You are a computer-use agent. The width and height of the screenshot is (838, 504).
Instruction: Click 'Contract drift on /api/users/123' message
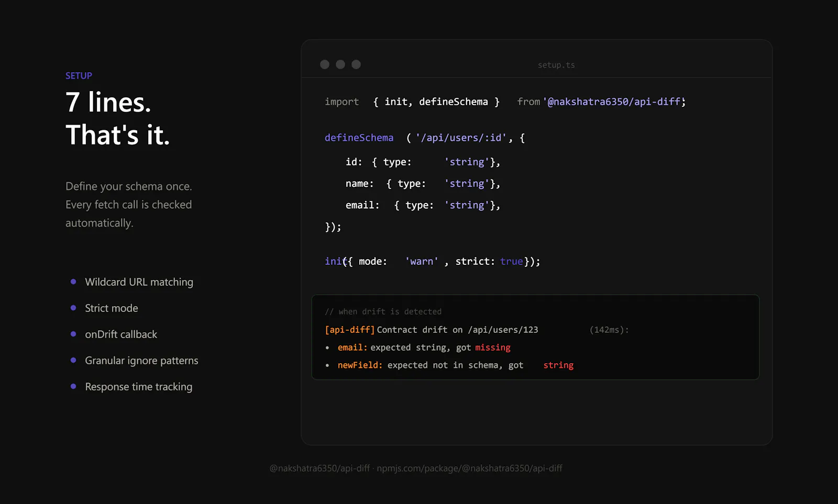tap(457, 330)
